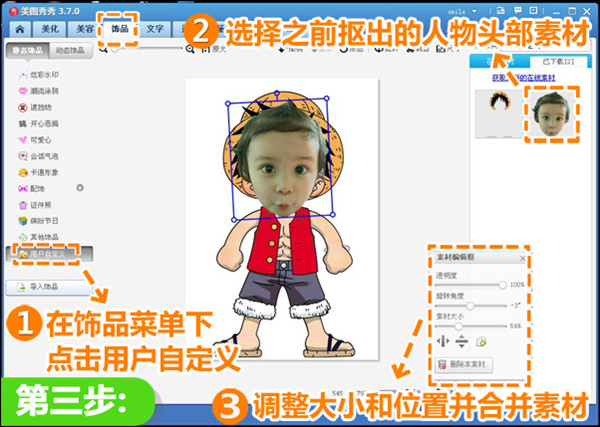
Task: Adjust the 旋转角度 rotation slider
Action: click(471, 305)
